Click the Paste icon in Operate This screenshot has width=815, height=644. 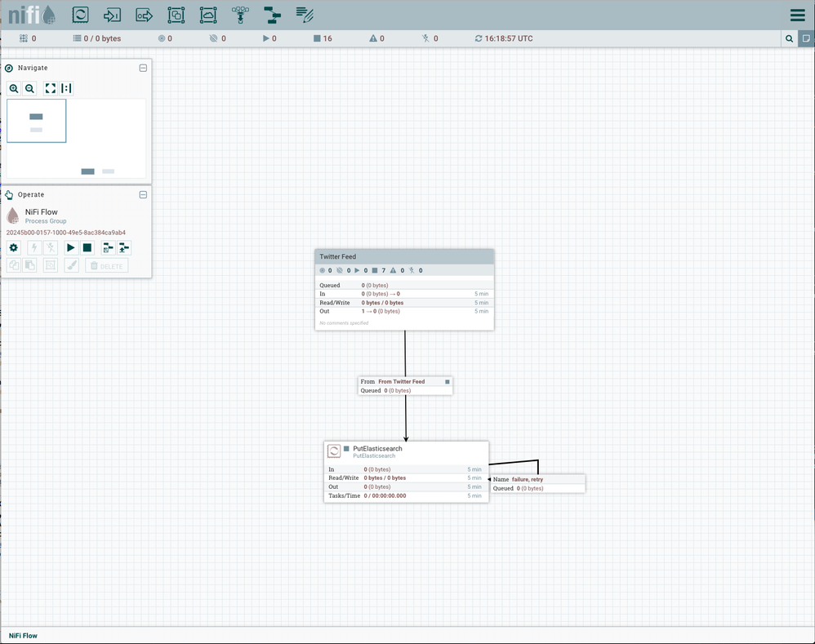[x=30, y=265]
